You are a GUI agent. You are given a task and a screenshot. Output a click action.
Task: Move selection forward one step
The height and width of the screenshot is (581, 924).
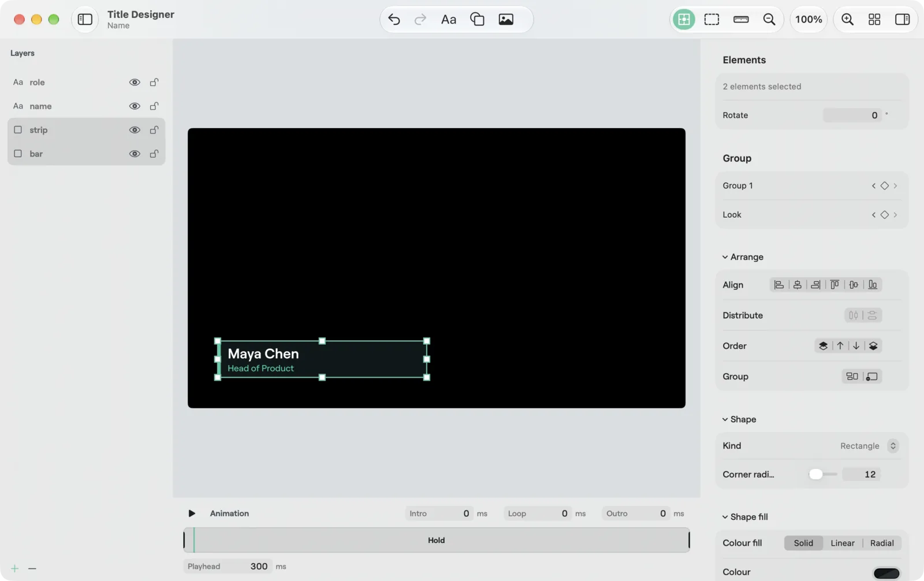[x=840, y=346]
